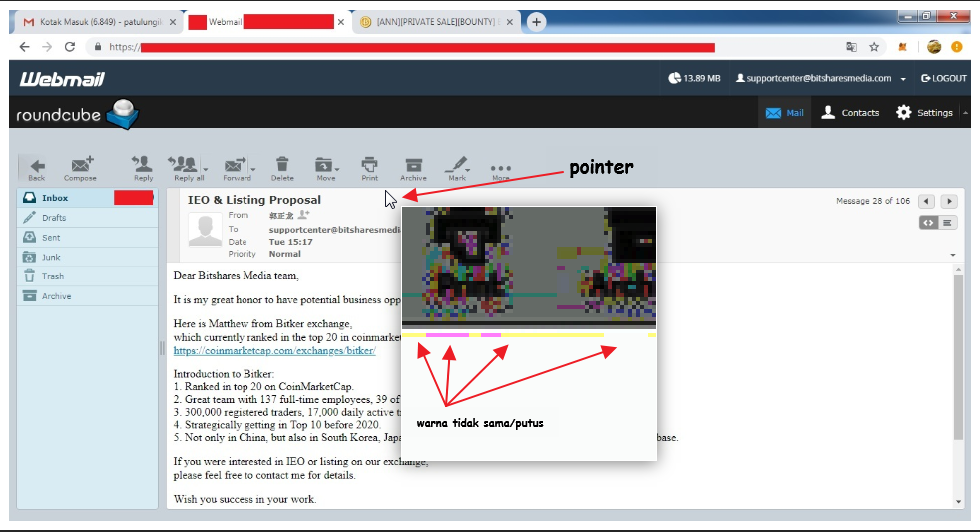
Task: Open webmail Settings
Action: click(924, 113)
